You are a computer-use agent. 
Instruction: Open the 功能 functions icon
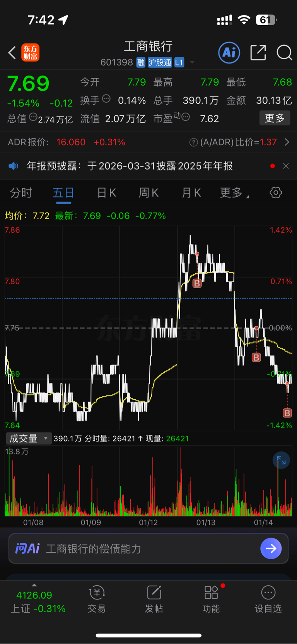point(211,599)
